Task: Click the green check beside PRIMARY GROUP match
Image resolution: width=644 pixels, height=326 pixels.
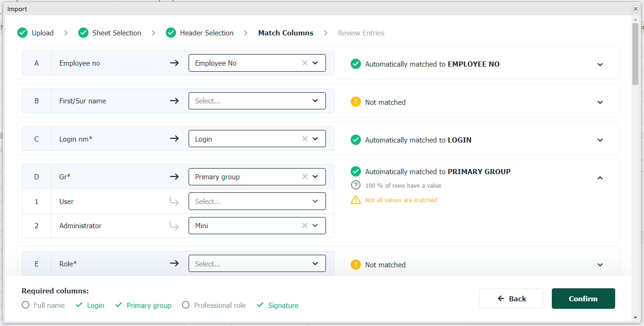Action: click(356, 171)
